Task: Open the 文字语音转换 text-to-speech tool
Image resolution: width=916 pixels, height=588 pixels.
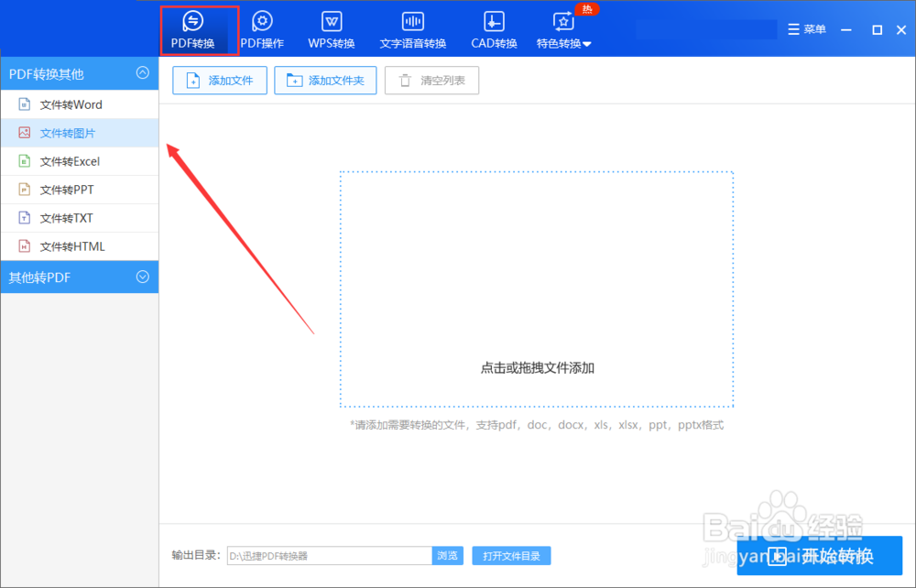Action: pos(412,27)
